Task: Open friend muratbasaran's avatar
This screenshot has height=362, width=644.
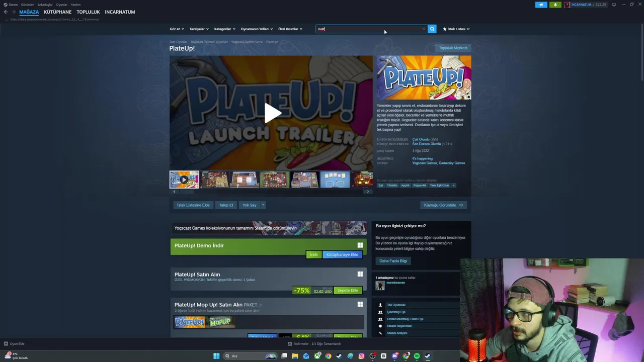Action: coord(380,286)
